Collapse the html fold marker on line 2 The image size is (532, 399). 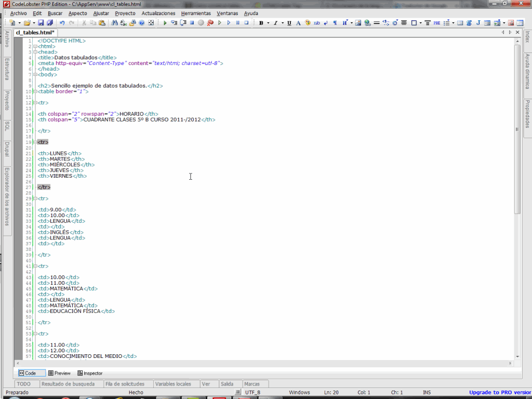[35, 46]
